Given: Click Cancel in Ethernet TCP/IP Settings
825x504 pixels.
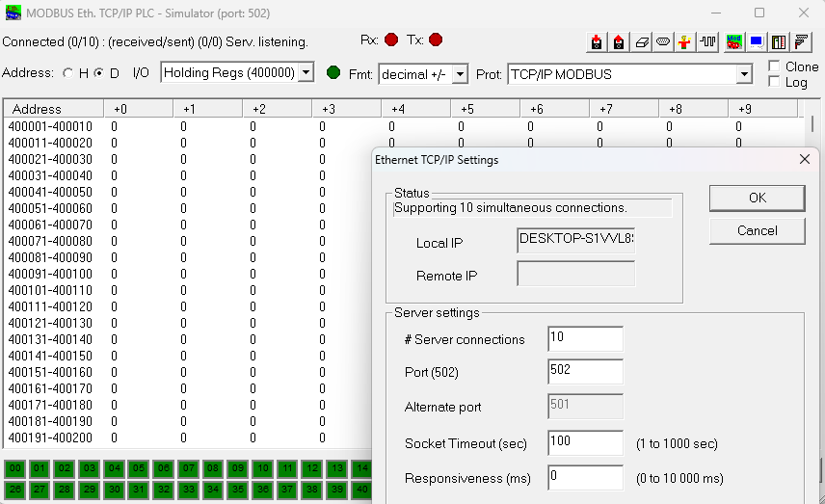Looking at the screenshot, I should (758, 230).
